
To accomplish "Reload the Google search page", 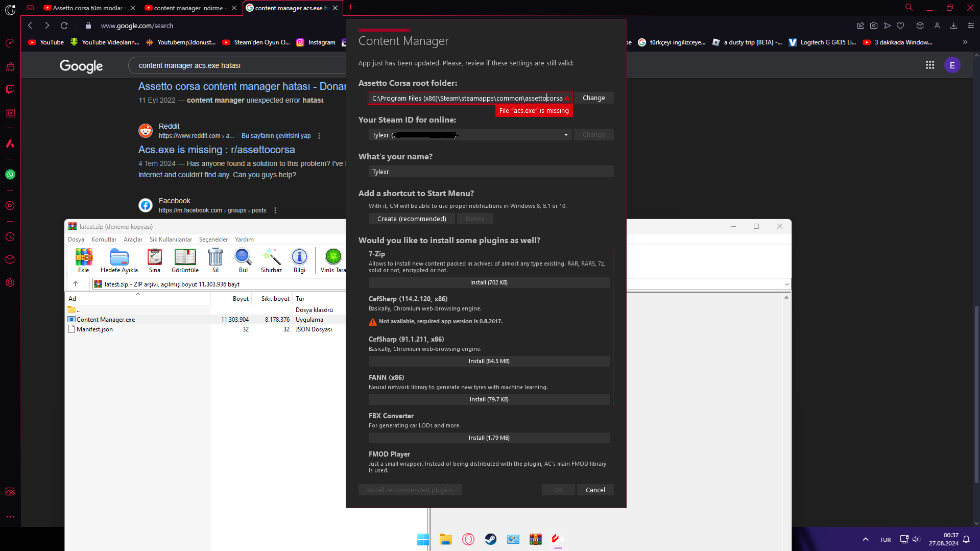I will 64,26.
